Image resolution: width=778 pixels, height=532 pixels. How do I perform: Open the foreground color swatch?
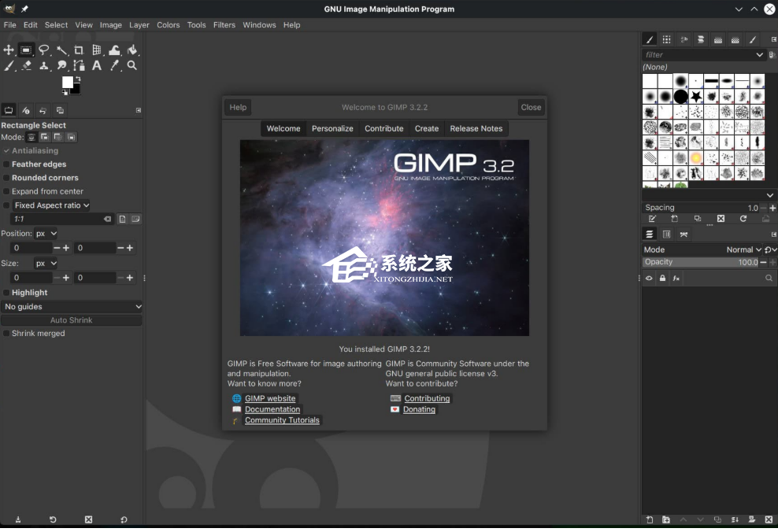coord(67,82)
